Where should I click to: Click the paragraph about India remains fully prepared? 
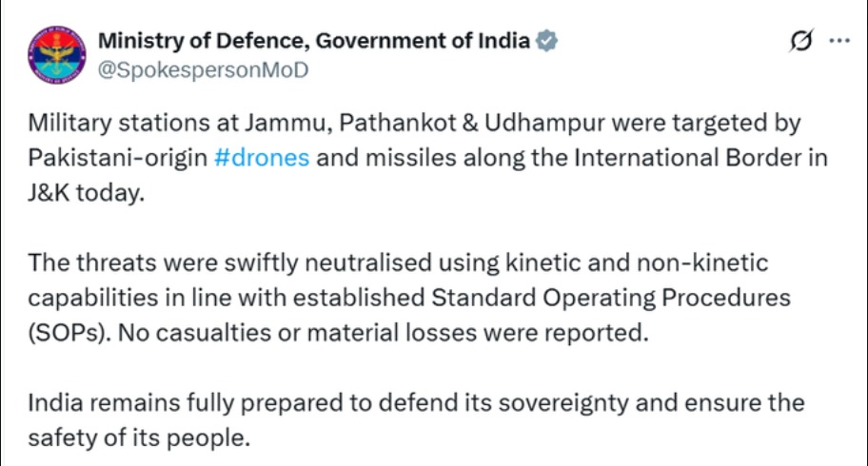click(x=416, y=420)
